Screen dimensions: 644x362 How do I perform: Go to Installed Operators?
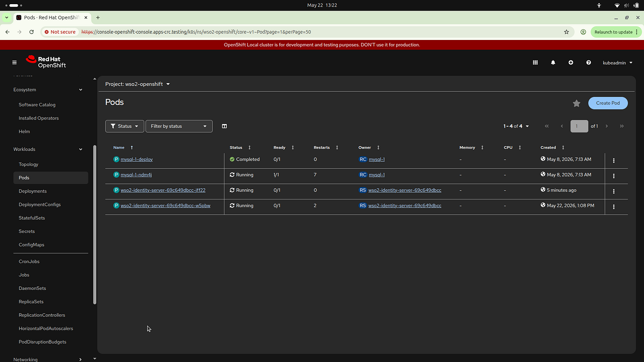coord(39,118)
